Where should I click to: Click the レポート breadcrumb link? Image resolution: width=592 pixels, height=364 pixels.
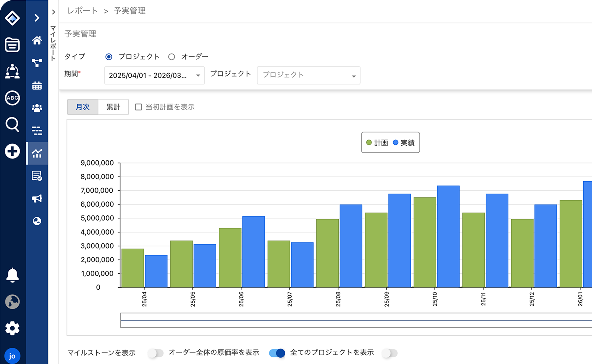[x=82, y=11]
